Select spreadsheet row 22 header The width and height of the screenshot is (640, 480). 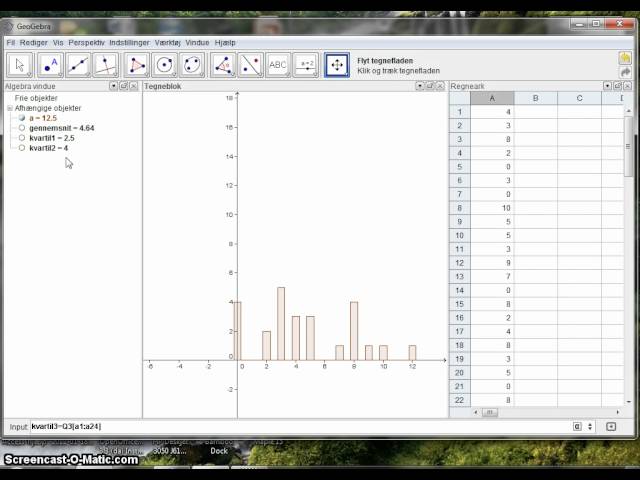[460, 400]
